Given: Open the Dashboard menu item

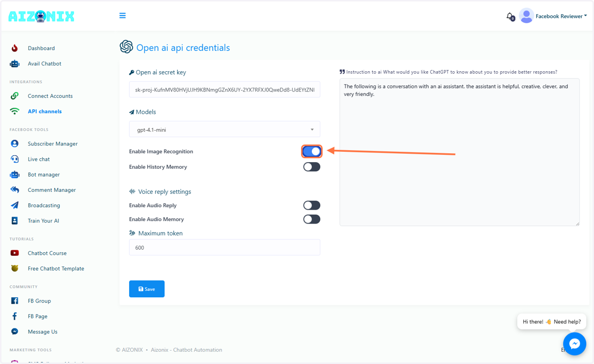Looking at the screenshot, I should (x=41, y=48).
